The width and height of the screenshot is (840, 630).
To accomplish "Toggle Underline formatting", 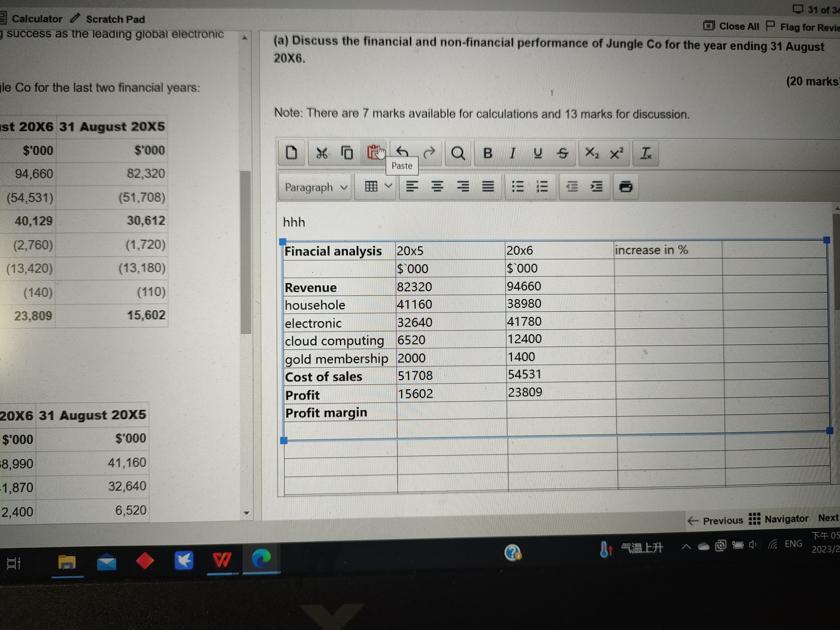I will 537,153.
